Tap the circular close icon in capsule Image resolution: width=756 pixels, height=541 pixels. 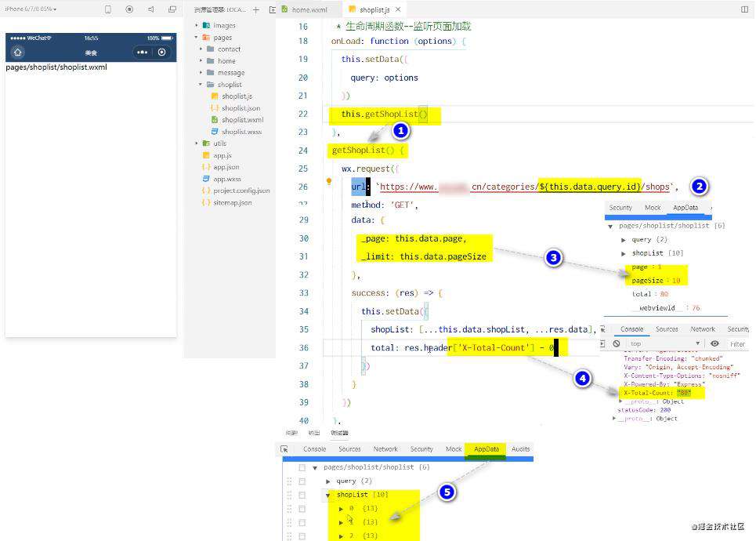point(162,52)
